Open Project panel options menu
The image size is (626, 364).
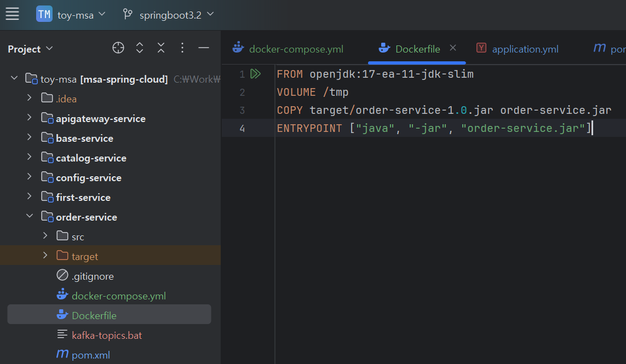tap(182, 48)
